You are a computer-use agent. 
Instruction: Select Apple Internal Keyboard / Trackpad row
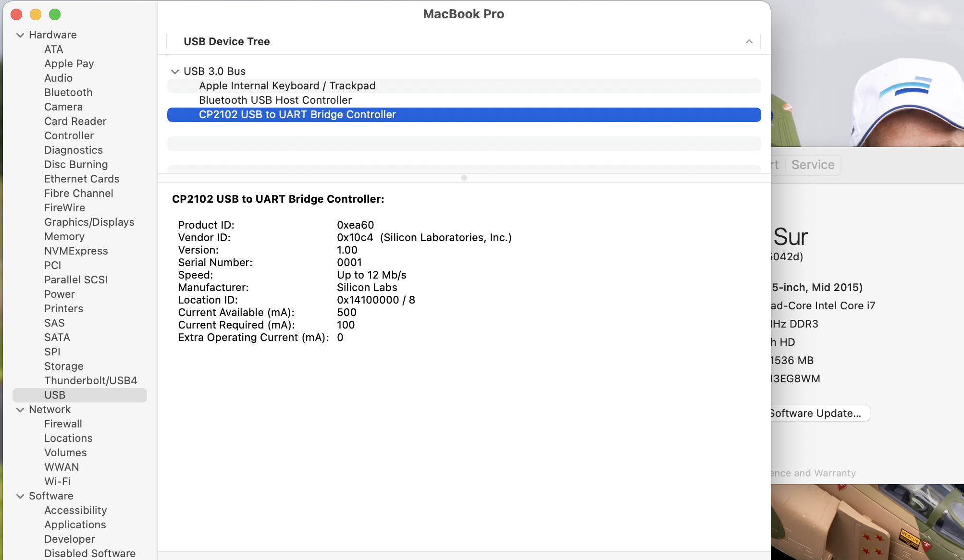[287, 86]
